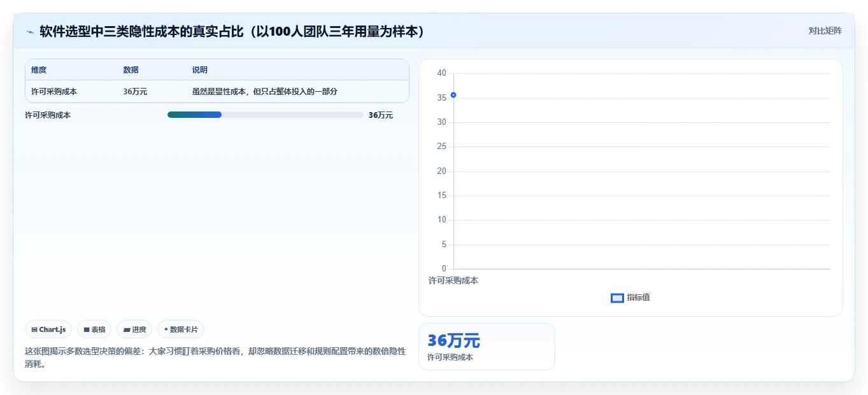Click the 许可采购成本 progress bar

pyautogui.click(x=265, y=115)
